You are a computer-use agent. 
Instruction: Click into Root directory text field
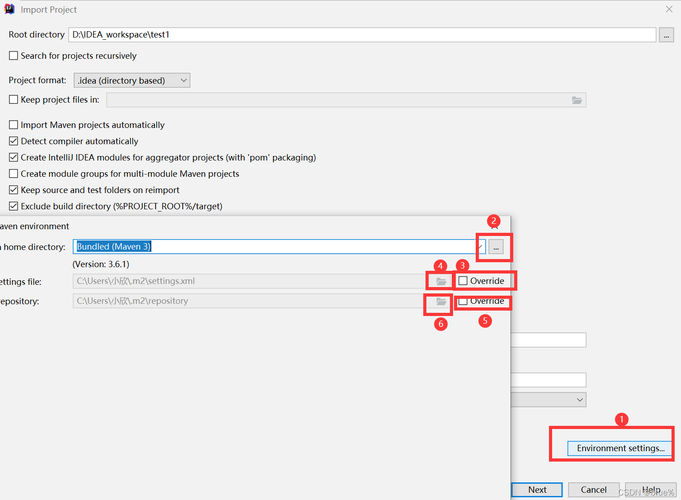360,35
